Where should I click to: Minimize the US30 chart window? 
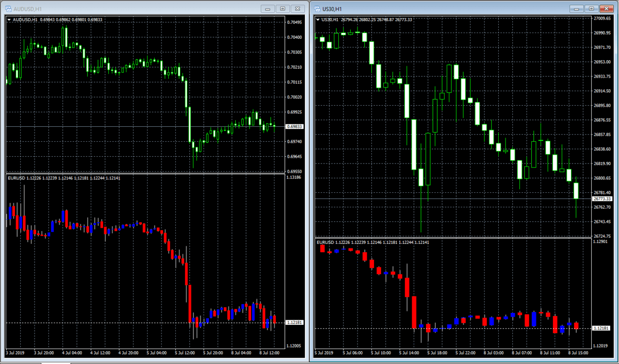576,9
